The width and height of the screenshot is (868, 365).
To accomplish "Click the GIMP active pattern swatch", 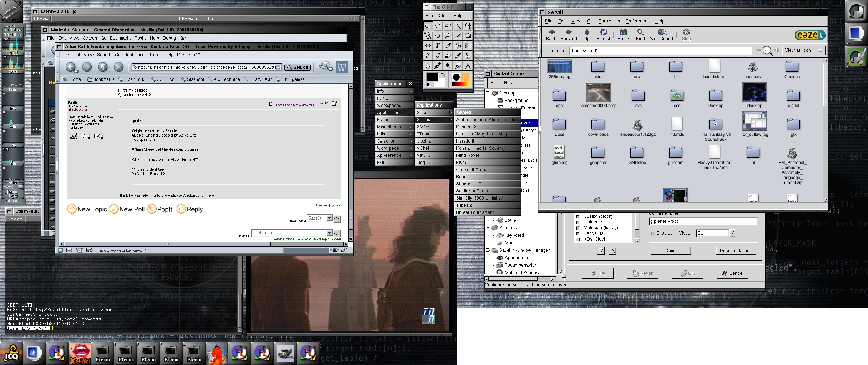I will click(465, 77).
